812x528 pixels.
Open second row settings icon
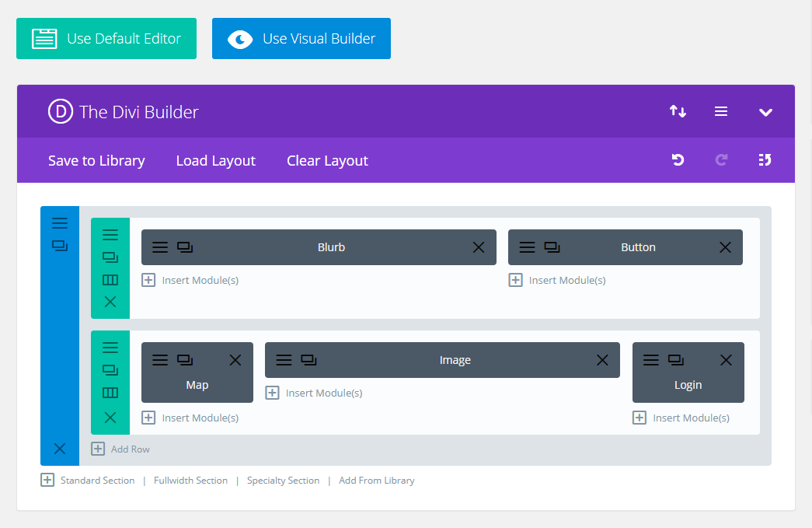pos(110,347)
